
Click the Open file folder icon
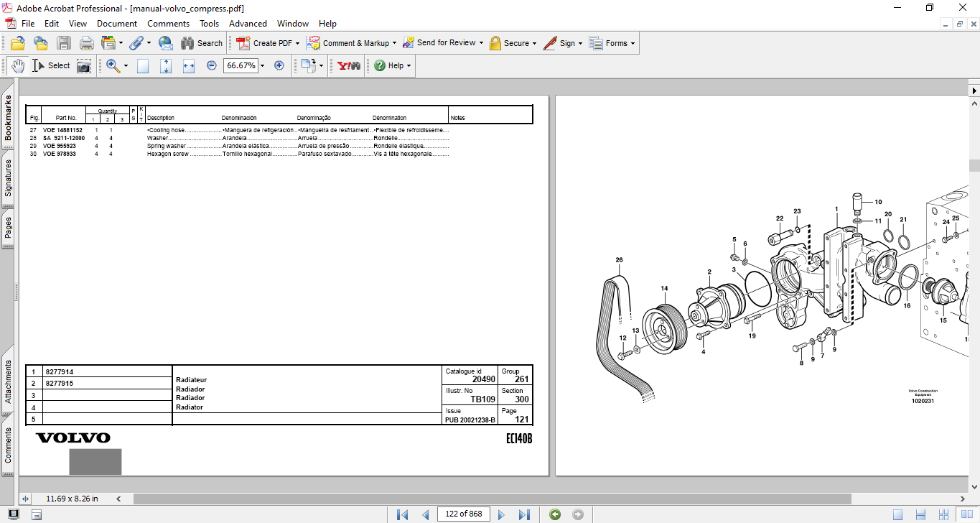tap(18, 43)
